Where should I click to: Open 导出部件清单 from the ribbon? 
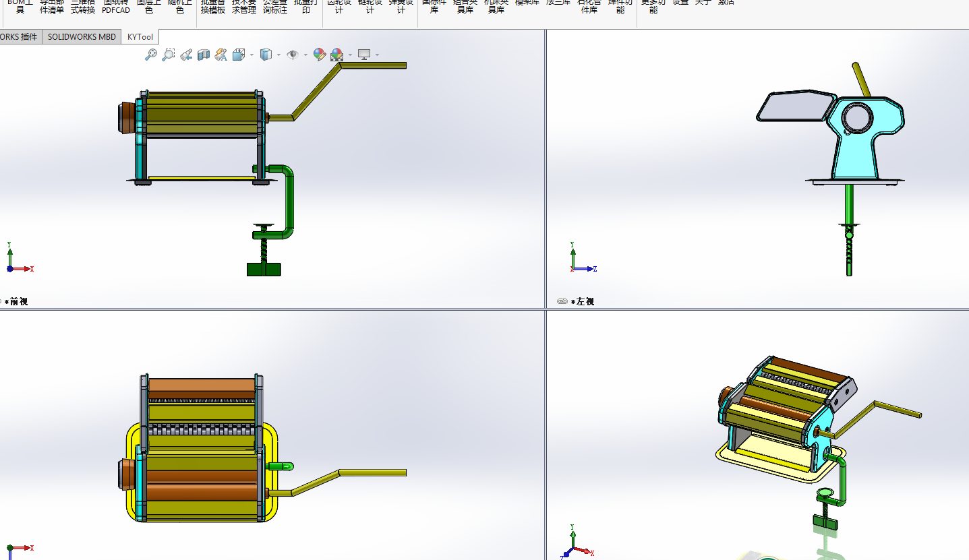[52, 6]
